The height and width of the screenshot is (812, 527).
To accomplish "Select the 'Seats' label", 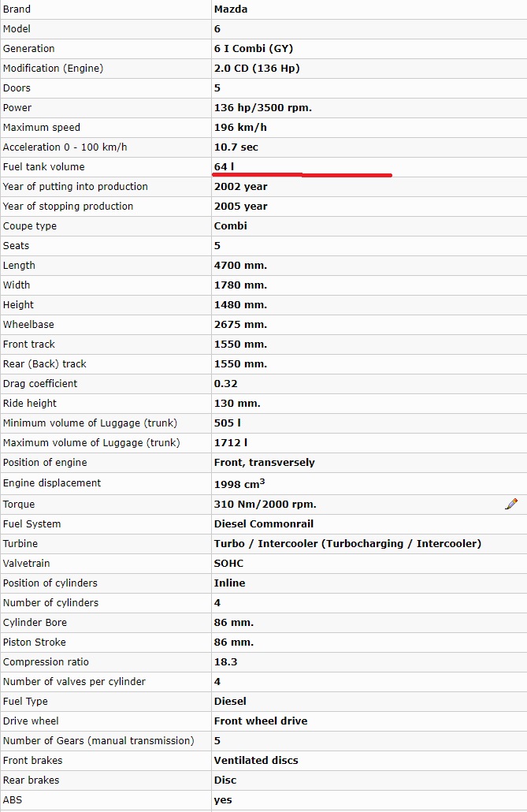I will pyautogui.click(x=16, y=245).
